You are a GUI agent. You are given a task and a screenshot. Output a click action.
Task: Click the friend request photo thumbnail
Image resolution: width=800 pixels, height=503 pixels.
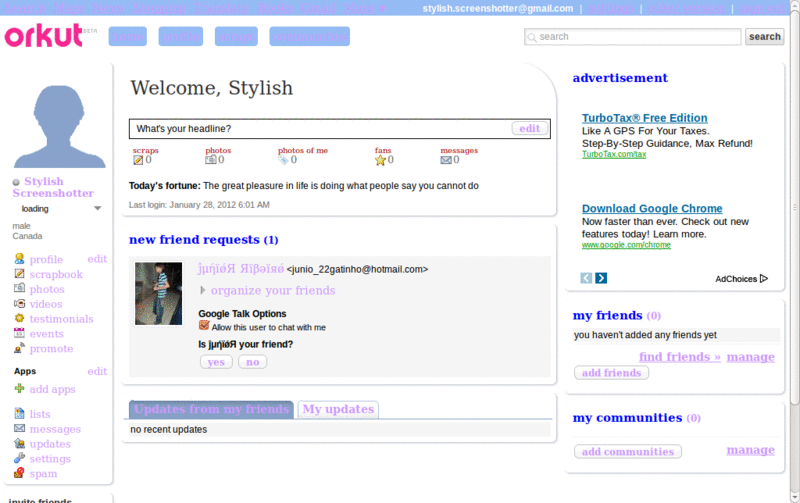pyautogui.click(x=159, y=293)
